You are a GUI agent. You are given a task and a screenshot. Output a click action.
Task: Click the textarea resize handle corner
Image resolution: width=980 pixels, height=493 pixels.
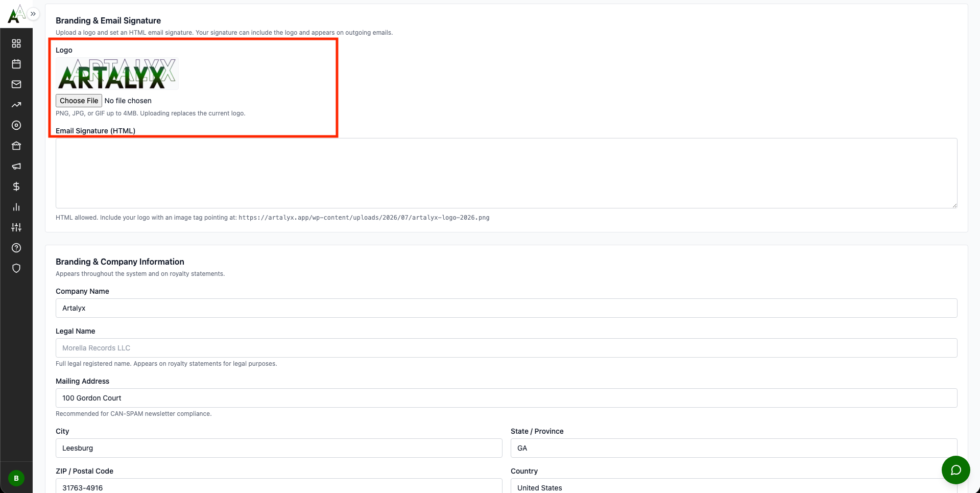(954, 205)
